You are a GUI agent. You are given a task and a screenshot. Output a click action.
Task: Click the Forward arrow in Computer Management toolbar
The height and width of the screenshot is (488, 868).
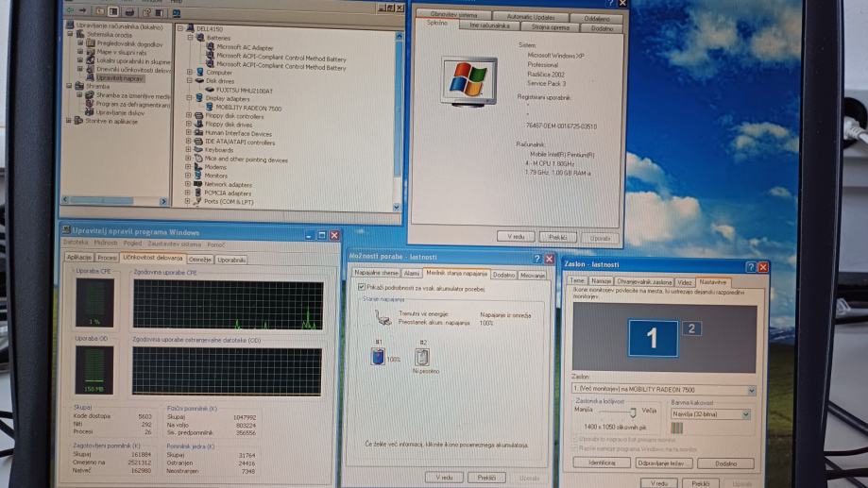82,10
